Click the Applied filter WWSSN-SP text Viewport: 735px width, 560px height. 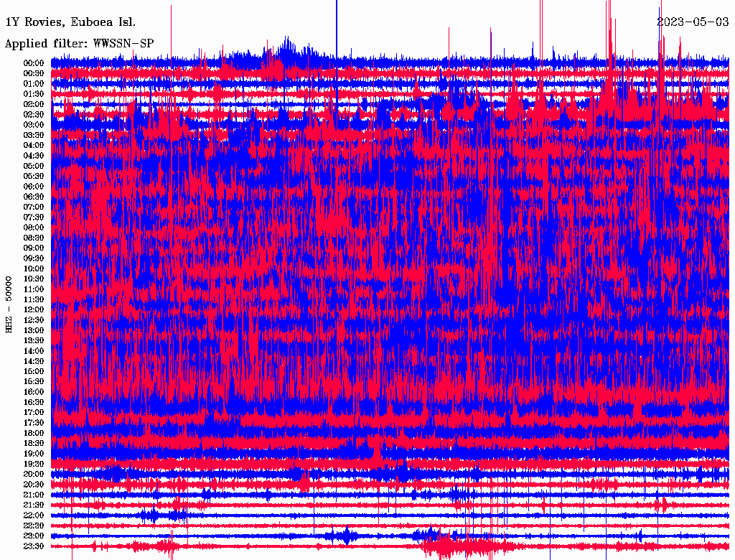tap(79, 44)
